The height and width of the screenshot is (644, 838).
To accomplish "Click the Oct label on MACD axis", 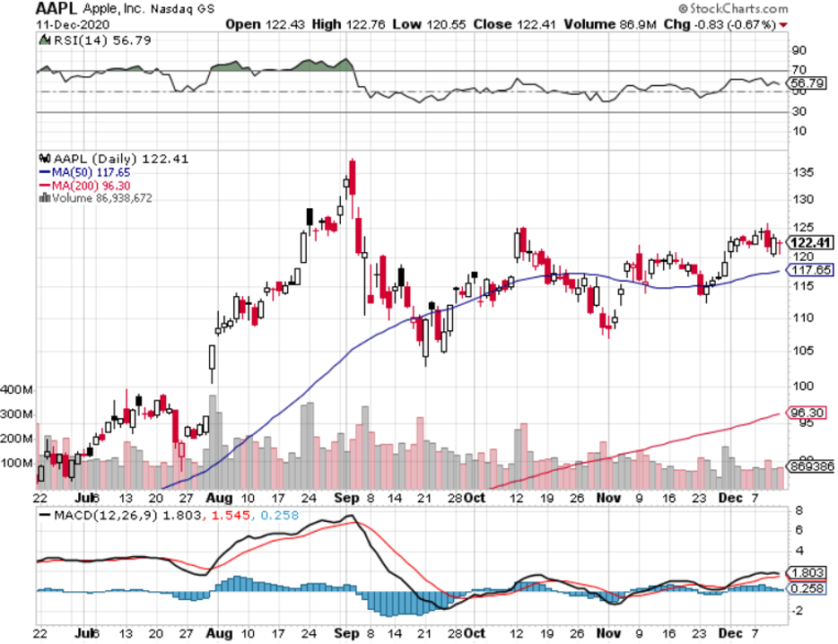I will (x=475, y=633).
